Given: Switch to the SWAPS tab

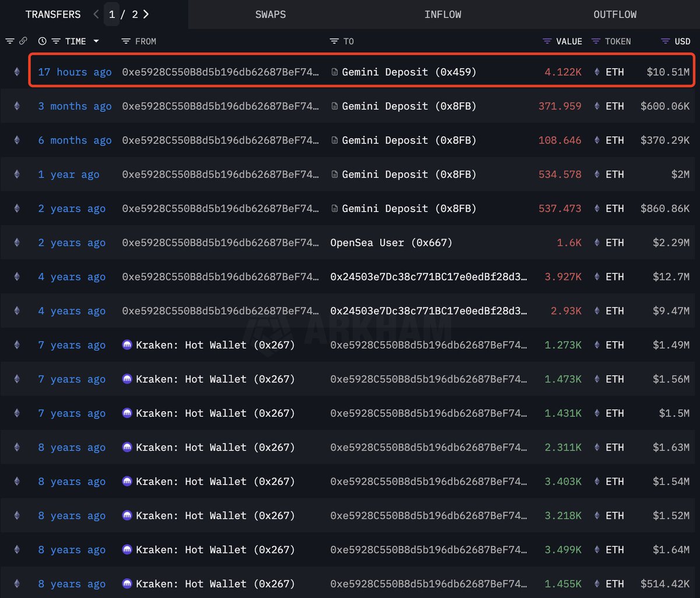Looking at the screenshot, I should pyautogui.click(x=271, y=15).
